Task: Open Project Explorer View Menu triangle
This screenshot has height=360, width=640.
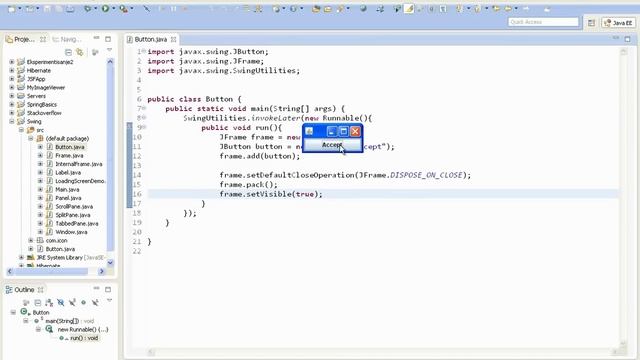Action: coord(109,50)
